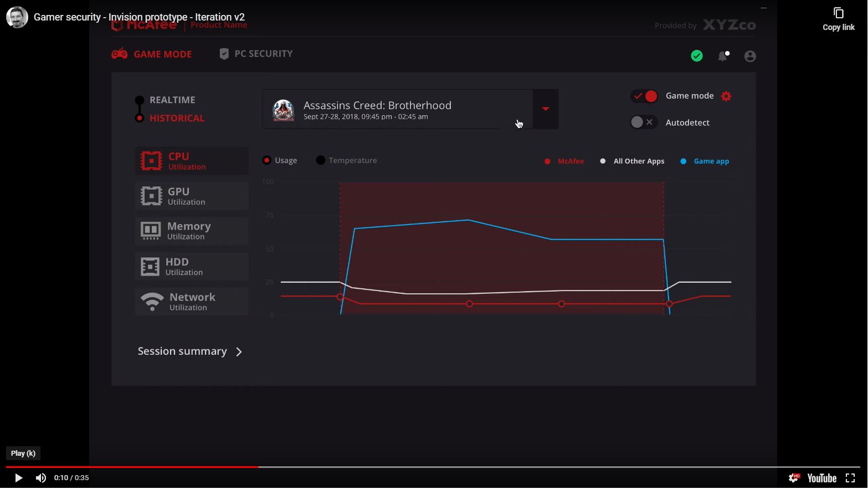Click the green protection status checkmark
The image size is (868, 489).
tap(697, 56)
